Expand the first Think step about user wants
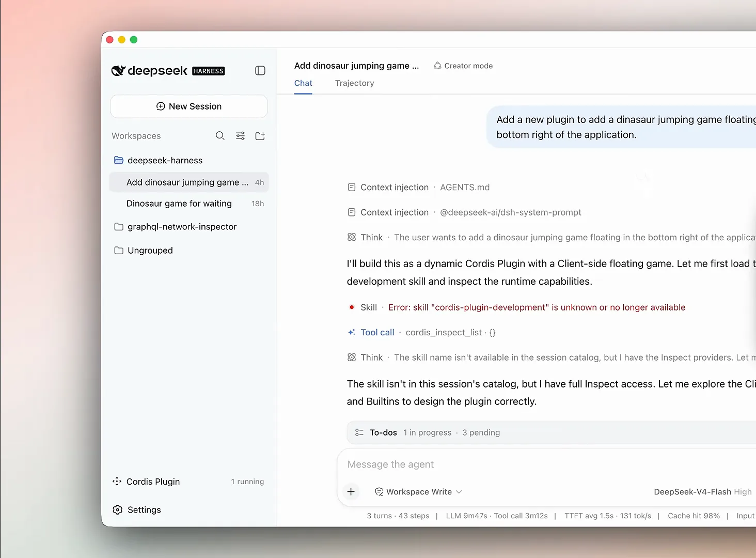The height and width of the screenshot is (558, 756). point(552,238)
